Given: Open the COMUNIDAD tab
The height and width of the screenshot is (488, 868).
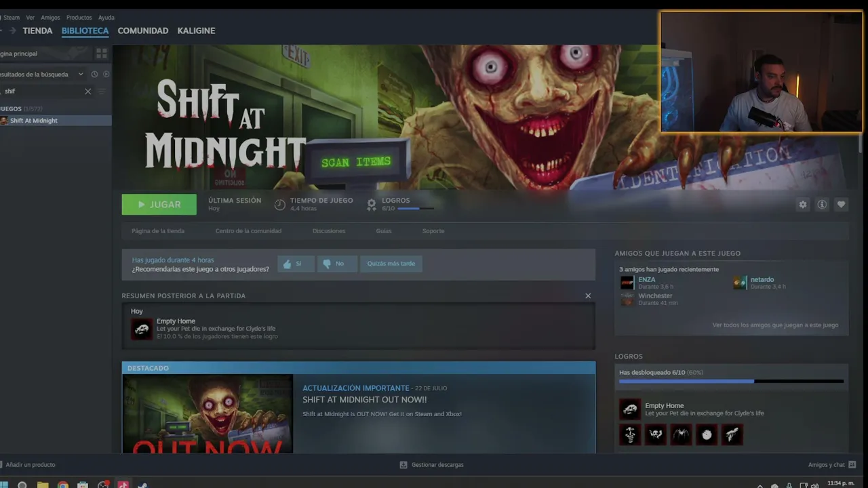Looking at the screenshot, I should tap(143, 30).
